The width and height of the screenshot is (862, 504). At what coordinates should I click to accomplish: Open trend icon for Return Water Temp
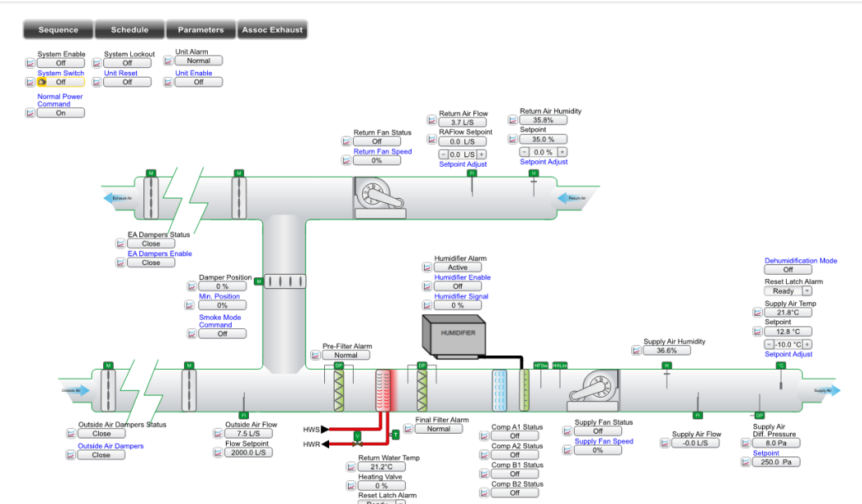point(351,467)
